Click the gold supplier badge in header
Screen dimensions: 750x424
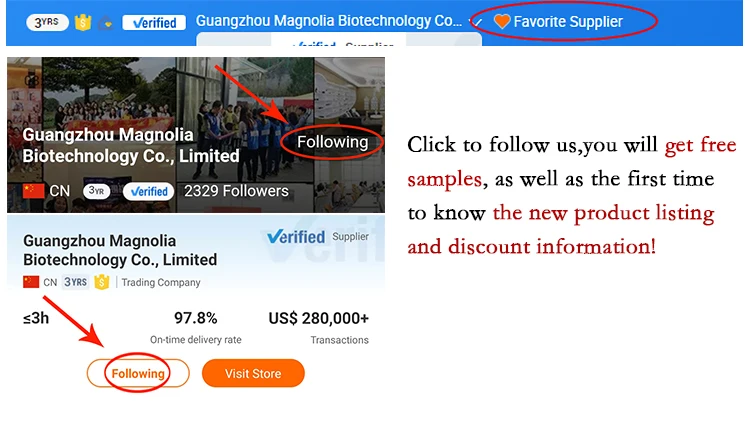[x=83, y=22]
